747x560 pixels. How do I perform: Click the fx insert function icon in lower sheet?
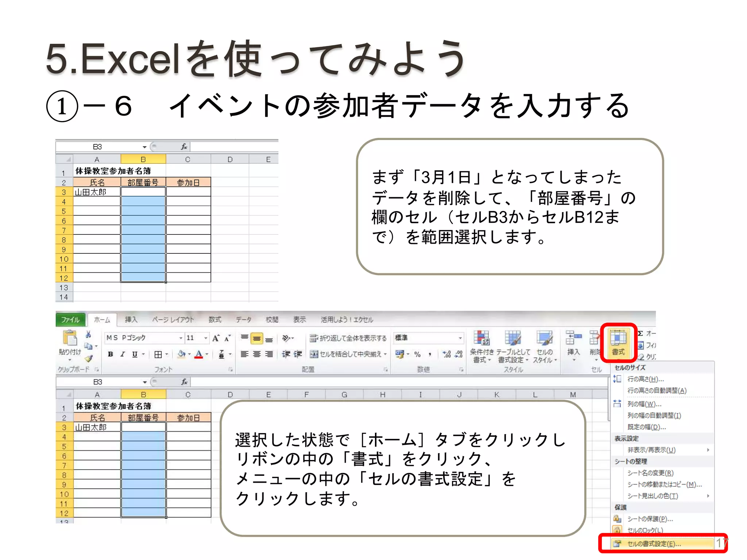point(184,382)
